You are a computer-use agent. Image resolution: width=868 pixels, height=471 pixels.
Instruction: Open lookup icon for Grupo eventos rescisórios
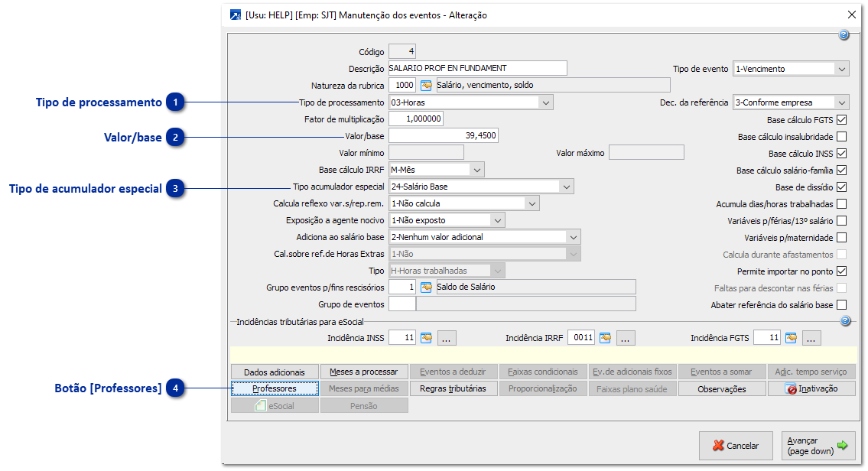[x=426, y=287]
